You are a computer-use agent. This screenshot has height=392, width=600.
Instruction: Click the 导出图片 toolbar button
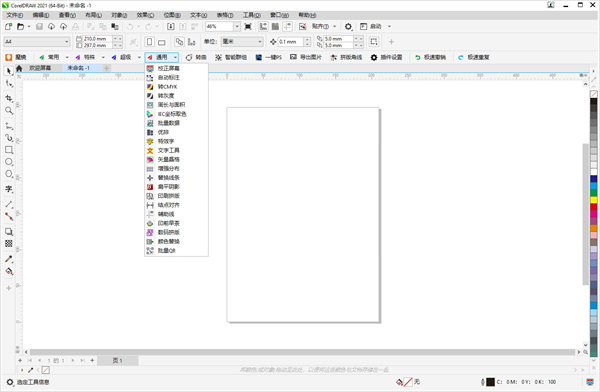point(306,57)
